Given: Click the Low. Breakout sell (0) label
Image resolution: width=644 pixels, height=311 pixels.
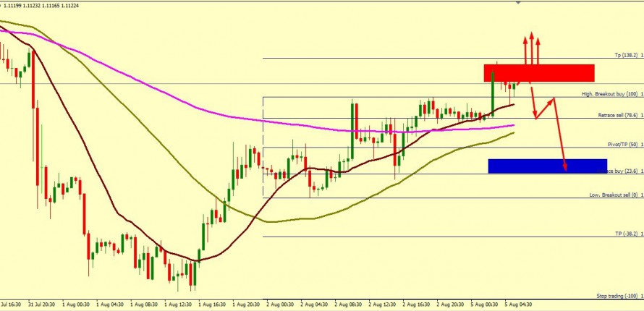Looking at the screenshot, I should (x=612, y=195).
